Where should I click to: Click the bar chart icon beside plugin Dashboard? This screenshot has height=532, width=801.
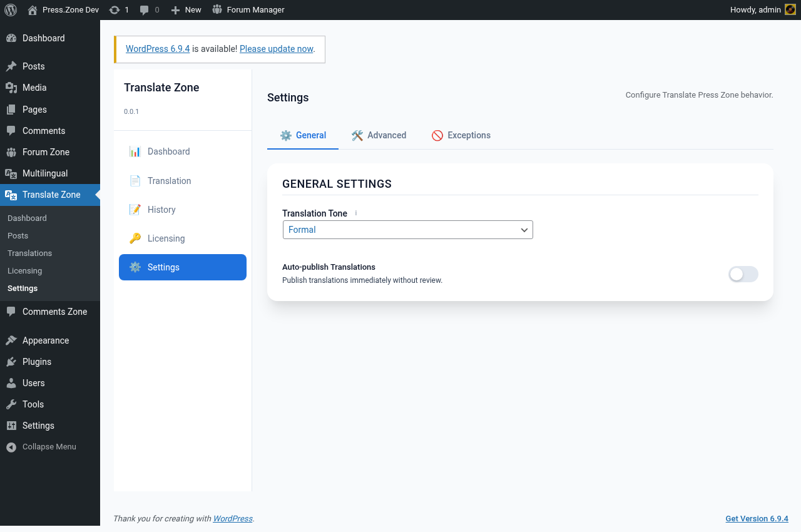[x=135, y=151]
